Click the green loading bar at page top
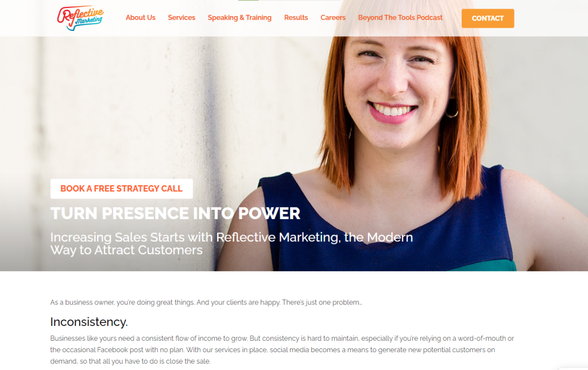The height and width of the screenshot is (370, 588). coord(248,1)
